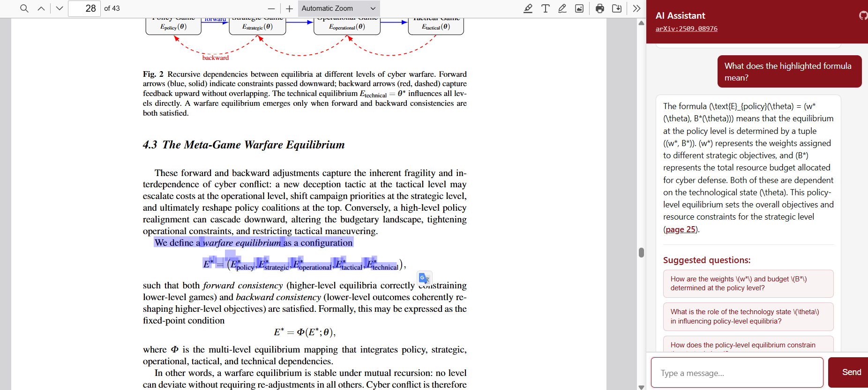Follow the page 25 reference link
The height and width of the screenshot is (390, 868).
tap(681, 229)
